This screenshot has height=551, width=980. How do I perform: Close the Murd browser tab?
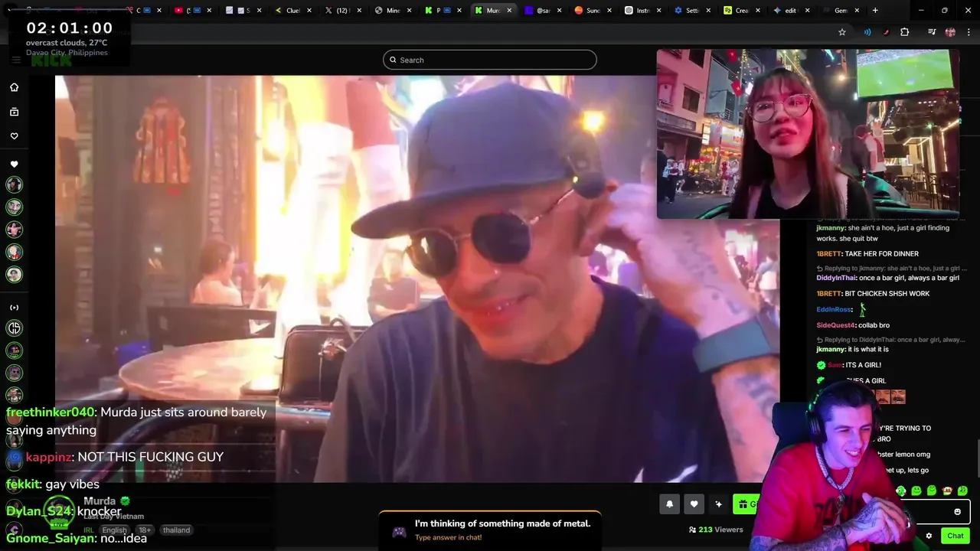point(509,11)
